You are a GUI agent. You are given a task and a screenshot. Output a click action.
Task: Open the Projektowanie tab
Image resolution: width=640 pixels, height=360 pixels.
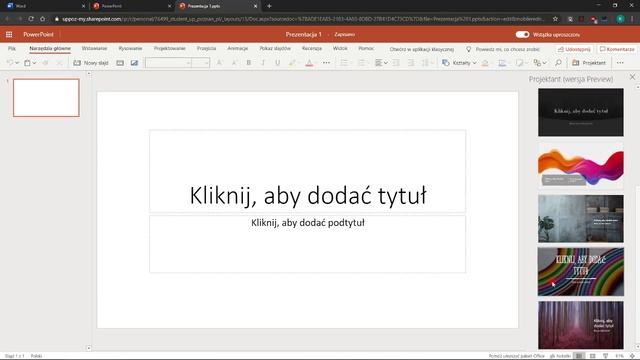(169, 49)
